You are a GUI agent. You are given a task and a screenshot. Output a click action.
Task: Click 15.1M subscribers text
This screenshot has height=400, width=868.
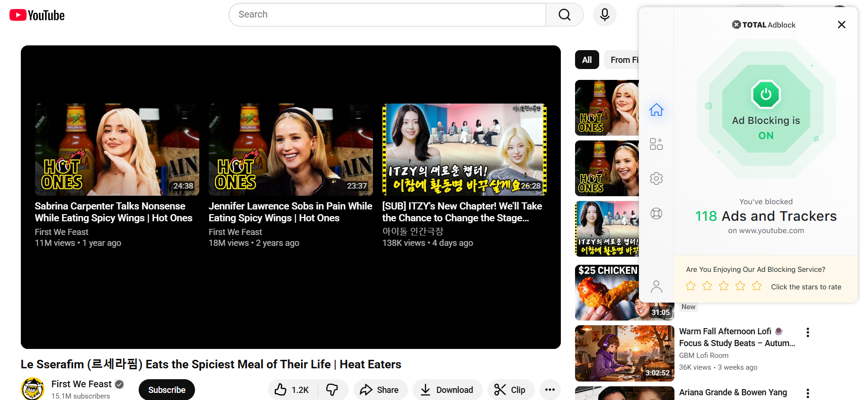point(80,396)
